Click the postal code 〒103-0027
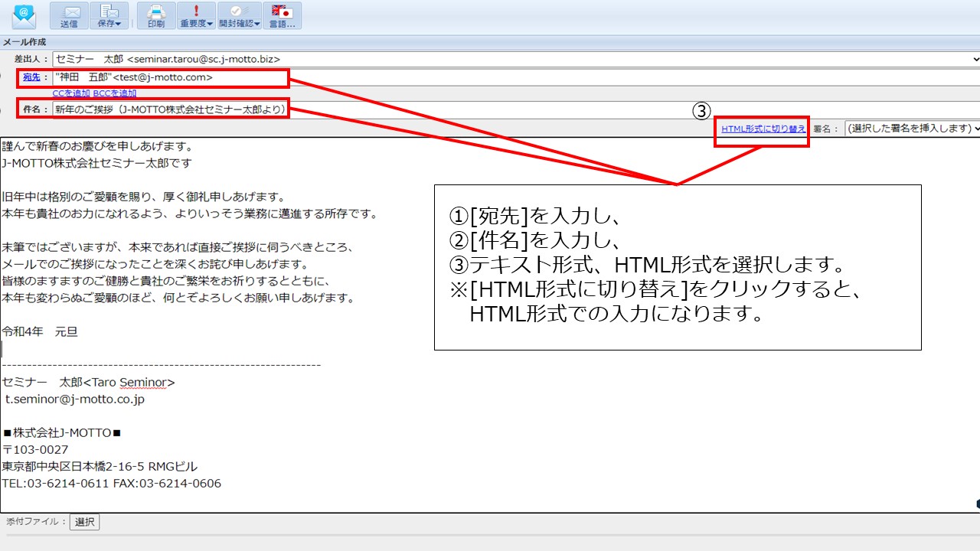This screenshot has height=551, width=980. (x=35, y=449)
